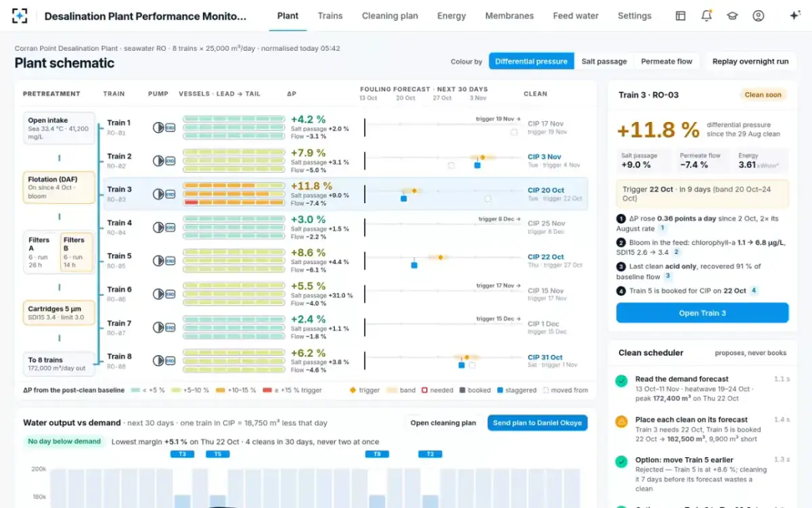Click Train 3 ERD icon

pos(170,194)
